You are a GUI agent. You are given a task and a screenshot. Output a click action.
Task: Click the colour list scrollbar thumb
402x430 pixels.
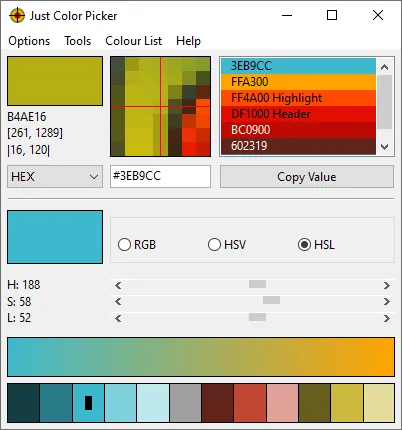pos(384,102)
